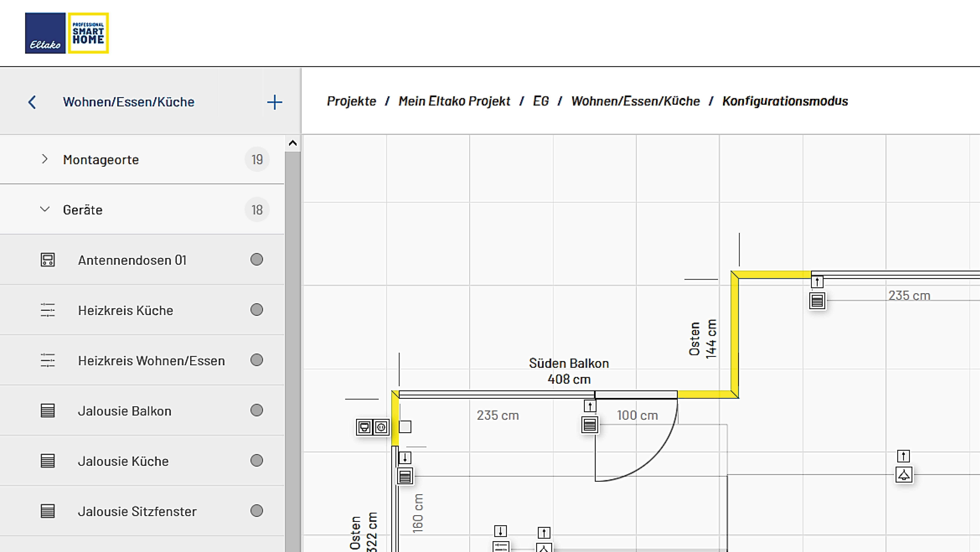Select the blind icon near the top 235 cm window
The image size is (980, 552).
[x=817, y=301]
